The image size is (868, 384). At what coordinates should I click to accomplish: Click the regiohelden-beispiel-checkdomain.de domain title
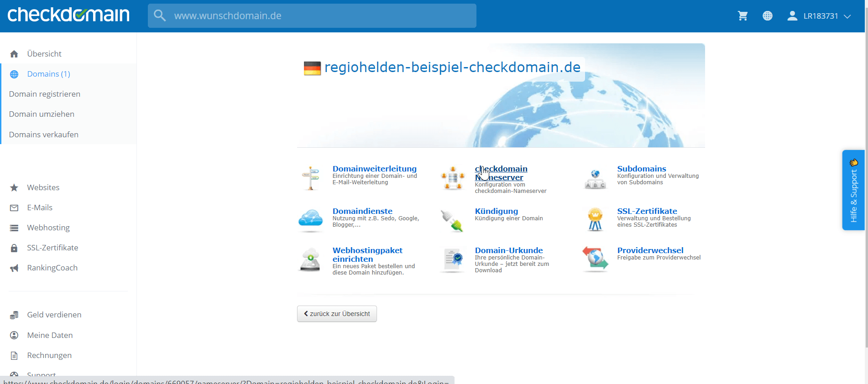(x=452, y=67)
